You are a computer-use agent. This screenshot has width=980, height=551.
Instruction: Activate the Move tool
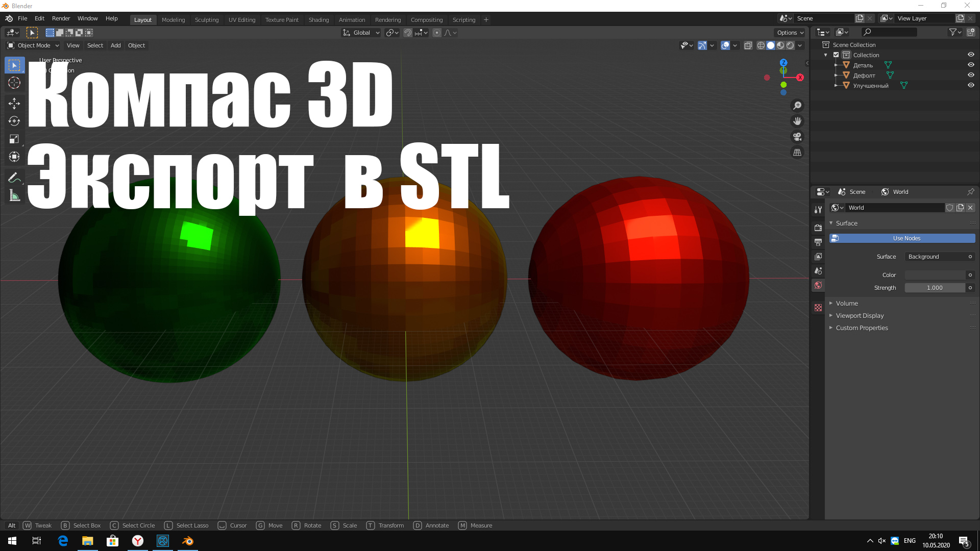[14, 104]
